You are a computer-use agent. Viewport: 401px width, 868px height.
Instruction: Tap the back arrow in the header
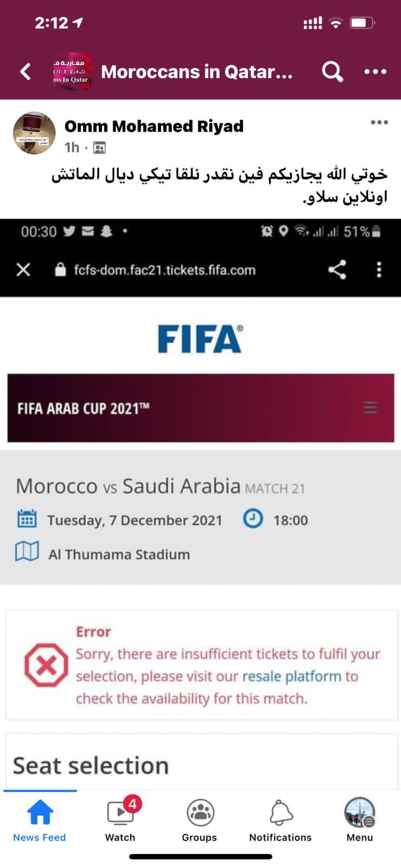(26, 72)
